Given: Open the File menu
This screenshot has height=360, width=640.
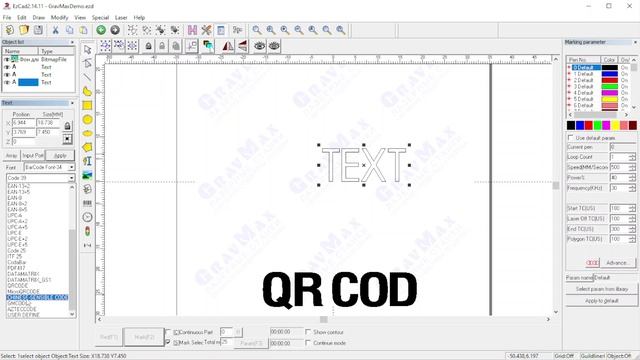Looking at the screenshot, I should (x=7, y=18).
